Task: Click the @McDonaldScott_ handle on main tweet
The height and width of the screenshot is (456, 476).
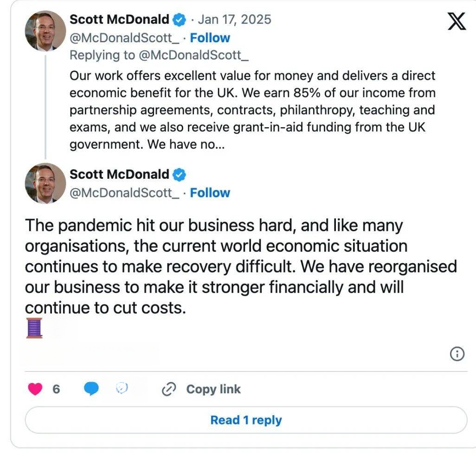Action: pyautogui.click(x=124, y=193)
